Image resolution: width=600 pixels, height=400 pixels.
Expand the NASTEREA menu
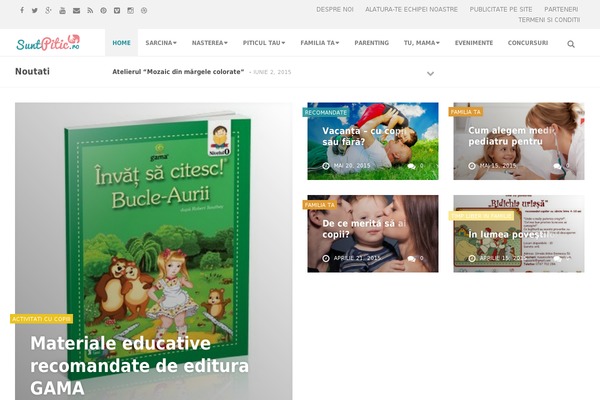[210, 43]
